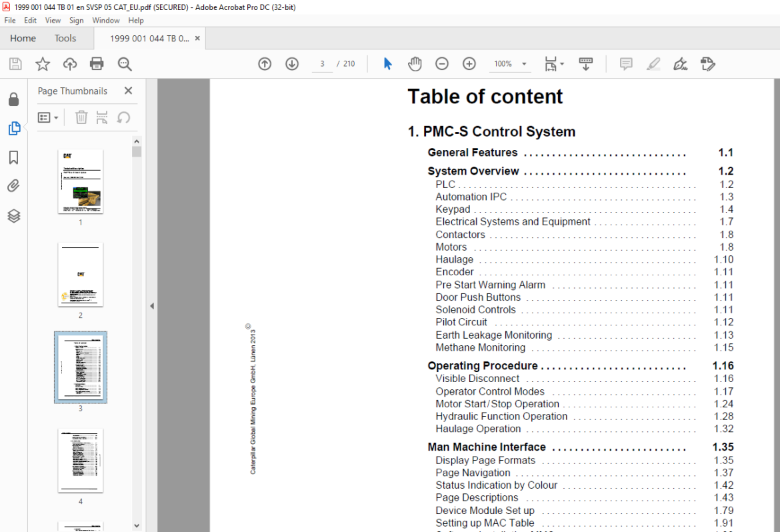
Task: Click the Print file icon
Action: tap(97, 64)
